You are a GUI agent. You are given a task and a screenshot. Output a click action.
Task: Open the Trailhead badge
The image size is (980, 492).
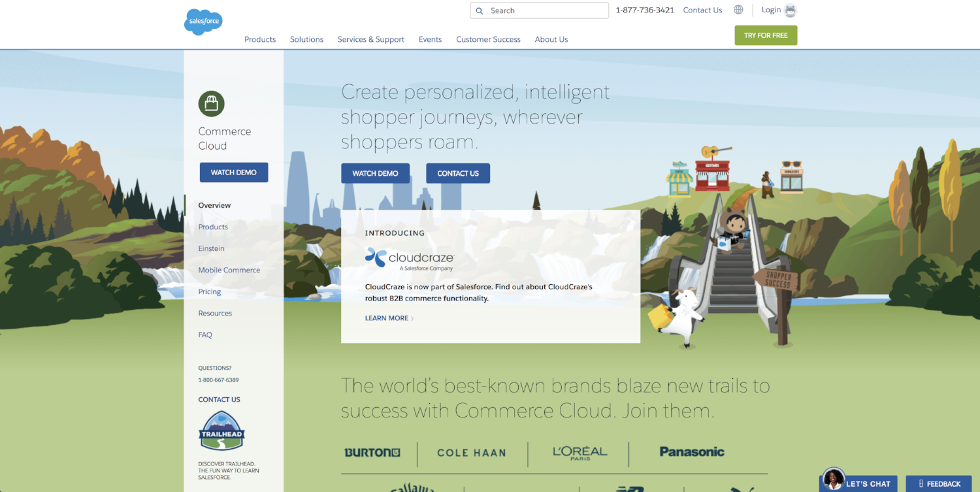(221, 431)
